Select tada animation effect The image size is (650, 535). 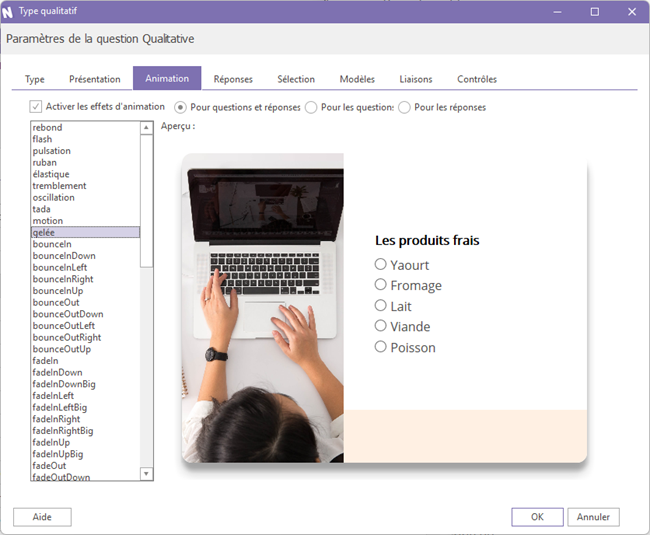86,209
